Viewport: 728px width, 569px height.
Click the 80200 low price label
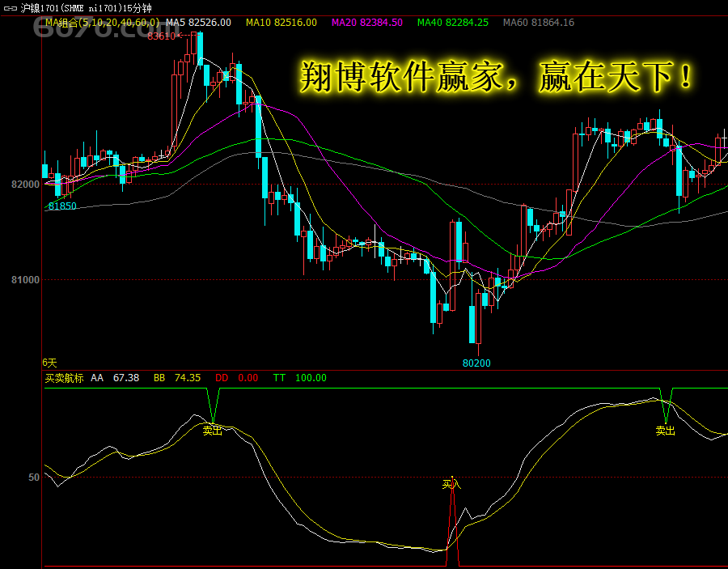pyautogui.click(x=476, y=363)
